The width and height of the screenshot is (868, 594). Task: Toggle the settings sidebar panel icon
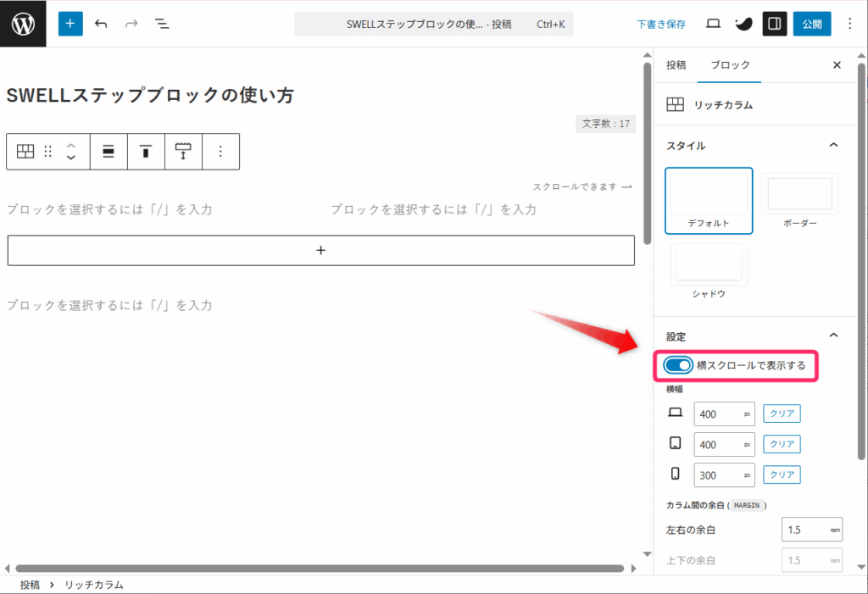click(x=773, y=25)
